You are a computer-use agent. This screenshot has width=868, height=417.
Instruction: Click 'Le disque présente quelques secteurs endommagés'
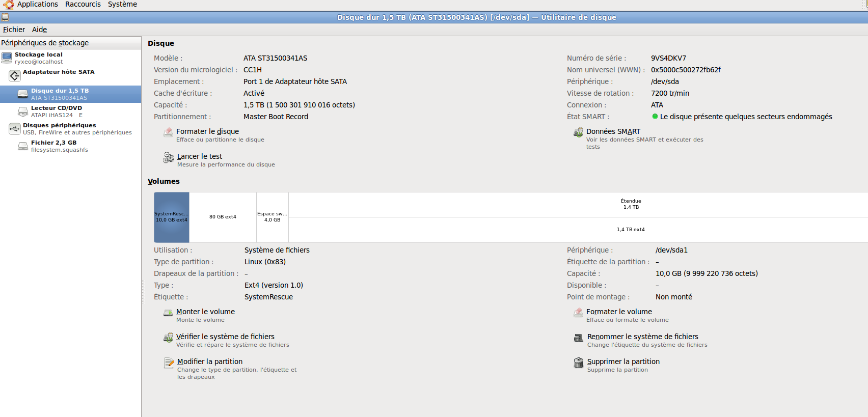(746, 117)
